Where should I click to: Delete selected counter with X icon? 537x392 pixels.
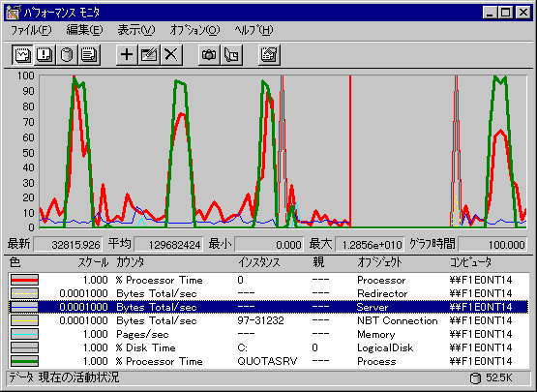tap(171, 54)
